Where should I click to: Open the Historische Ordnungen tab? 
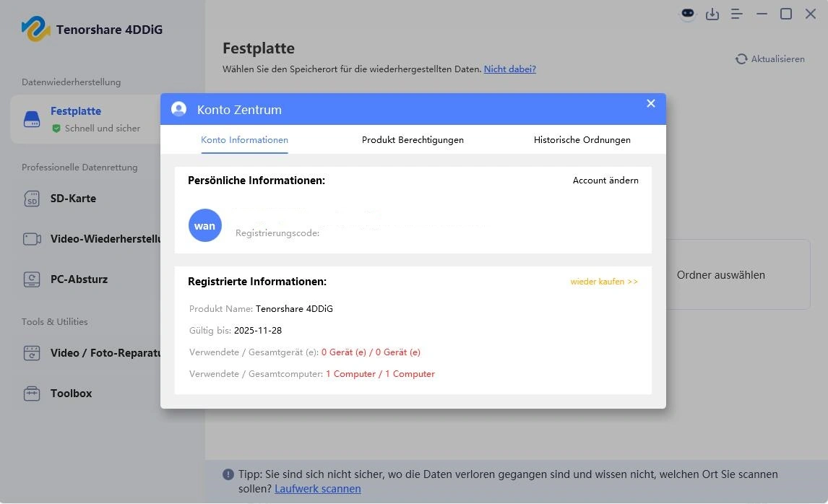point(582,140)
